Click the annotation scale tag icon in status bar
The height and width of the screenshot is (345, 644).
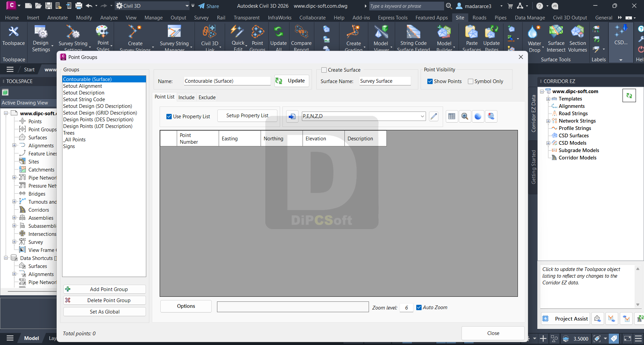click(x=614, y=338)
